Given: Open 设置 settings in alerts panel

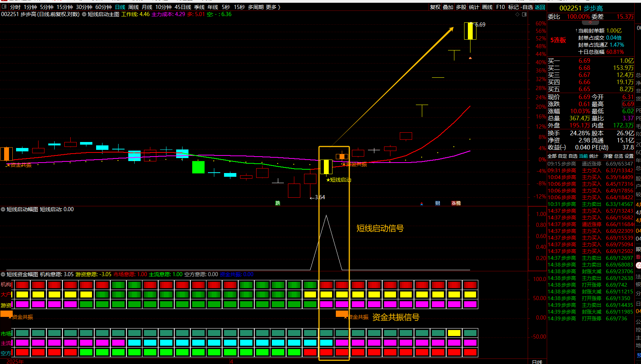Looking at the screenshot, I should pyautogui.click(x=629, y=156).
